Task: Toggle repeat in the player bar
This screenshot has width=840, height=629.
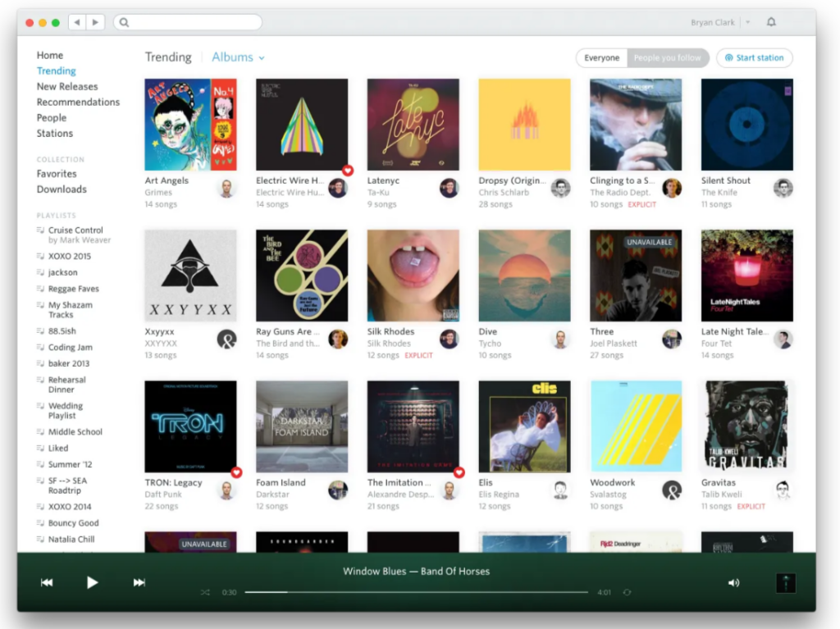Action: pos(627,592)
